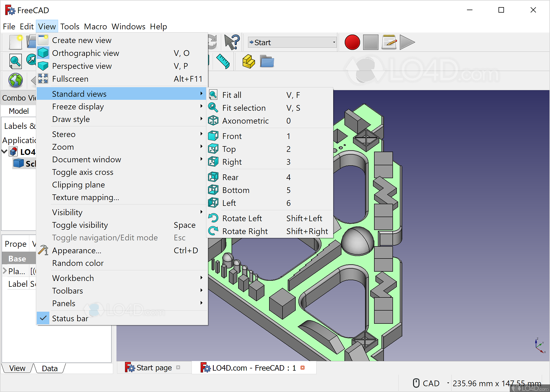Activate the What's This help cursor icon
This screenshot has width=550, height=392.
(x=231, y=42)
